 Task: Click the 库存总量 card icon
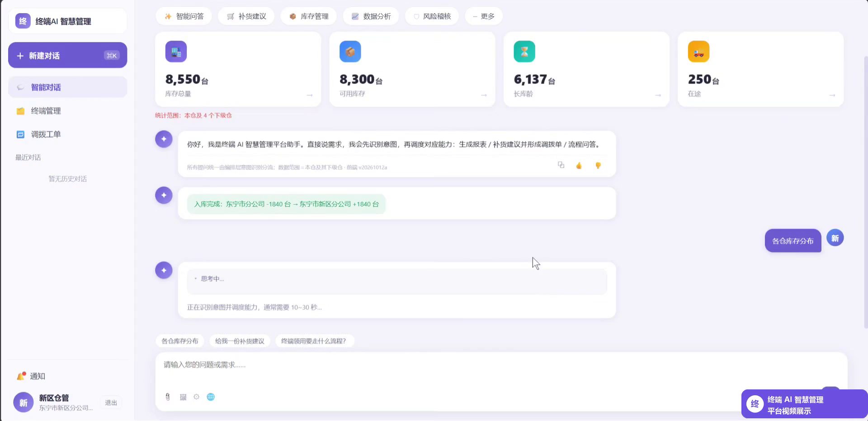(176, 51)
